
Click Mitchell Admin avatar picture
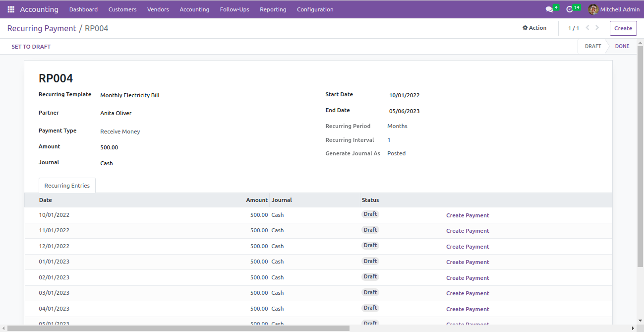tap(593, 9)
